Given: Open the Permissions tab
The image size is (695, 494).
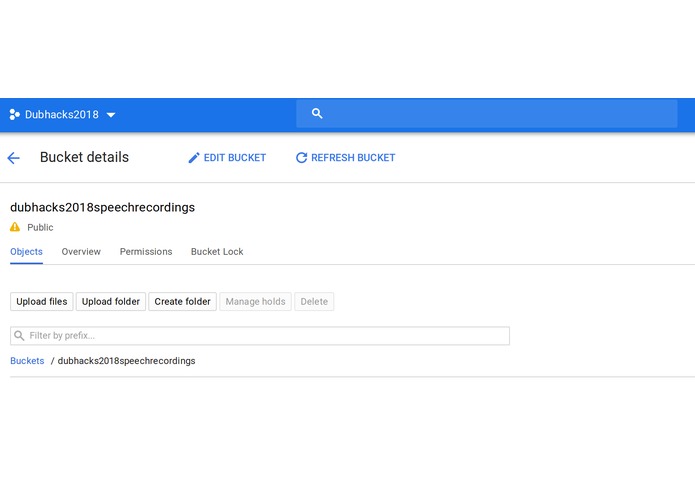Looking at the screenshot, I should pyautogui.click(x=146, y=252).
